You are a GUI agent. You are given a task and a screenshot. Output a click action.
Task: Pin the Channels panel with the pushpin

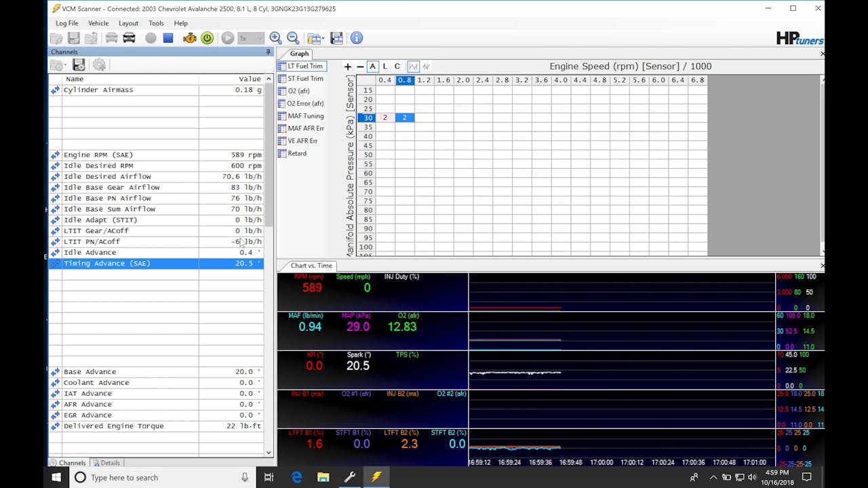pos(267,52)
